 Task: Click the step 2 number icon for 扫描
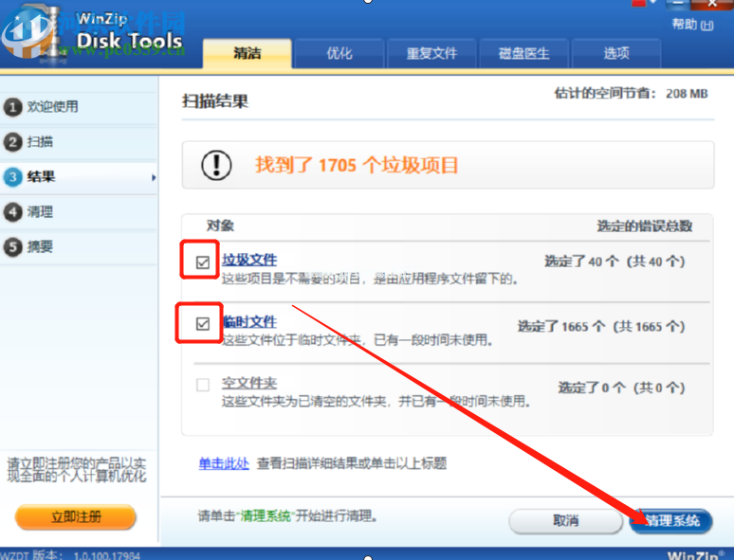pos(13,142)
